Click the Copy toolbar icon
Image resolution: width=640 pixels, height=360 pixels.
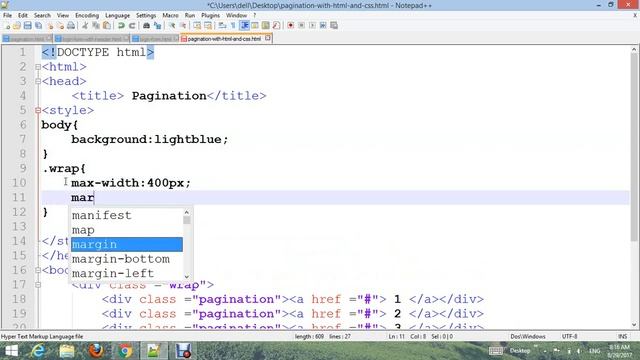point(96,25)
